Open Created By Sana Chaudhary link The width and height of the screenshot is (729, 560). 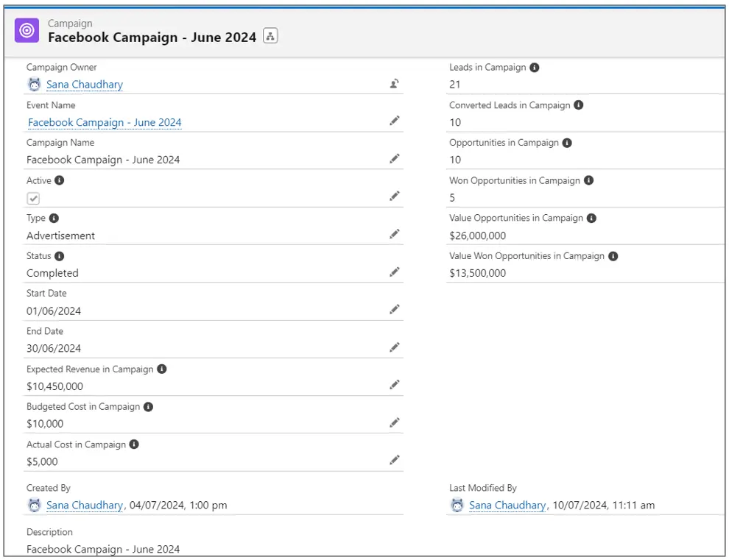point(85,505)
